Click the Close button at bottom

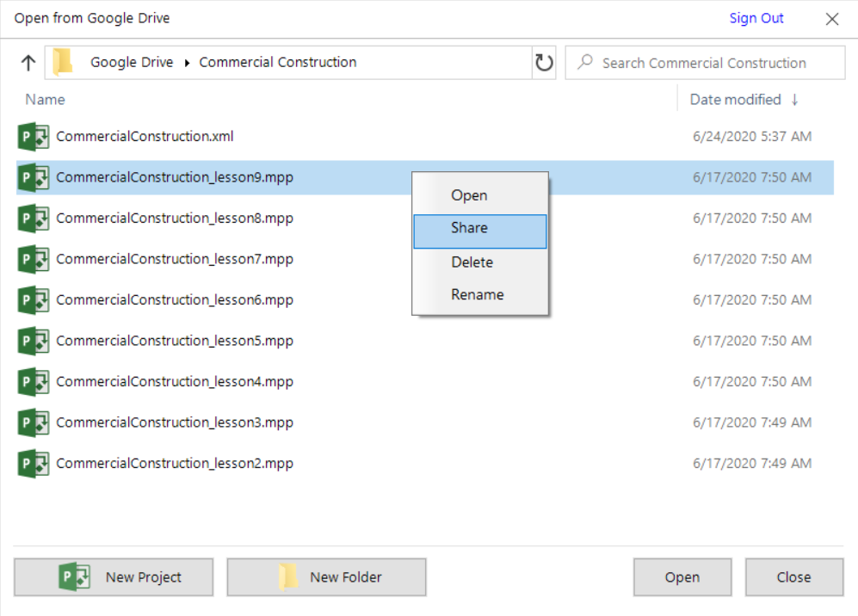pyautogui.click(x=794, y=577)
